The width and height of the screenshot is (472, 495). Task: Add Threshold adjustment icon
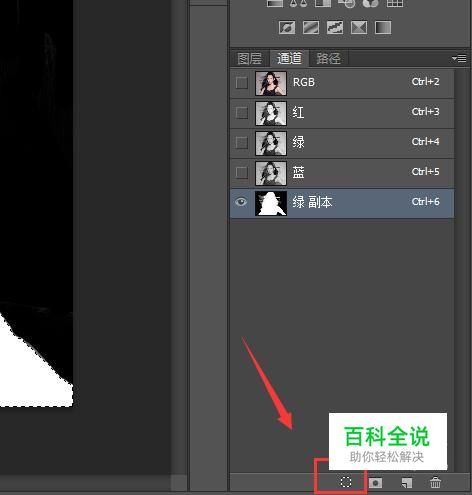[335, 28]
